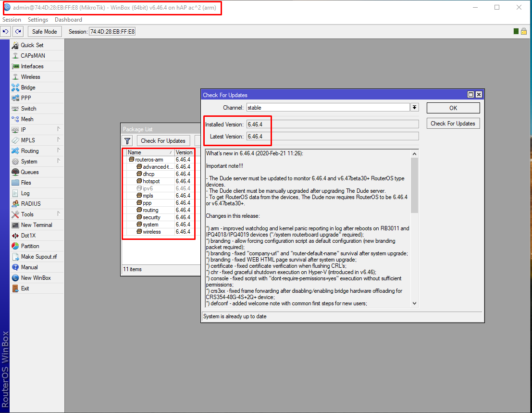Maximize the Check For Updates dialog
Screen dimensions: 532x413
tap(470, 95)
